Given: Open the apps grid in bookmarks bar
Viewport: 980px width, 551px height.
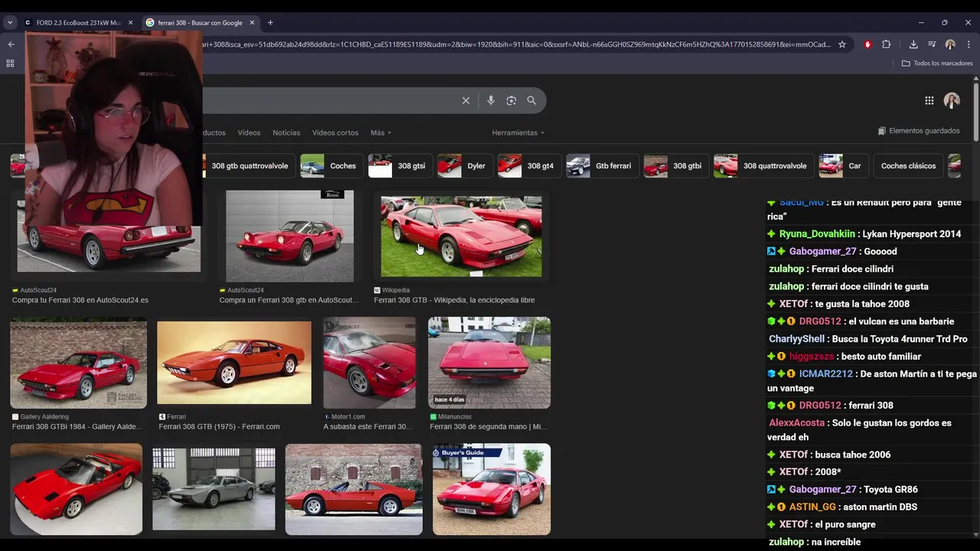Looking at the screenshot, I should pyautogui.click(x=10, y=63).
